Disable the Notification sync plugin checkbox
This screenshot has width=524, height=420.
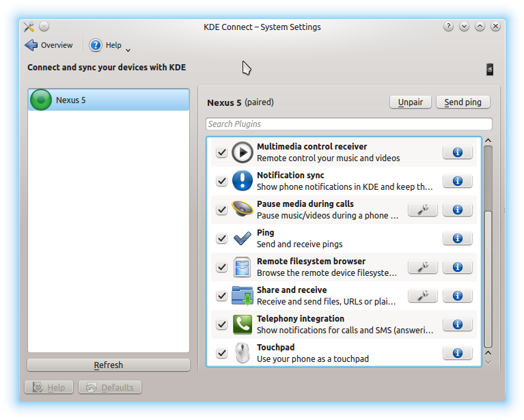tap(221, 181)
